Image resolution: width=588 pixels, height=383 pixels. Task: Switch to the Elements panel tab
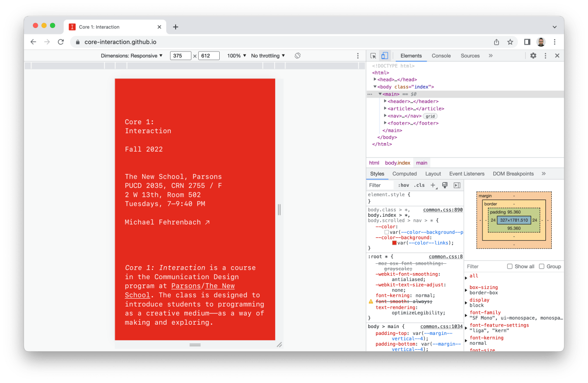[411, 55]
